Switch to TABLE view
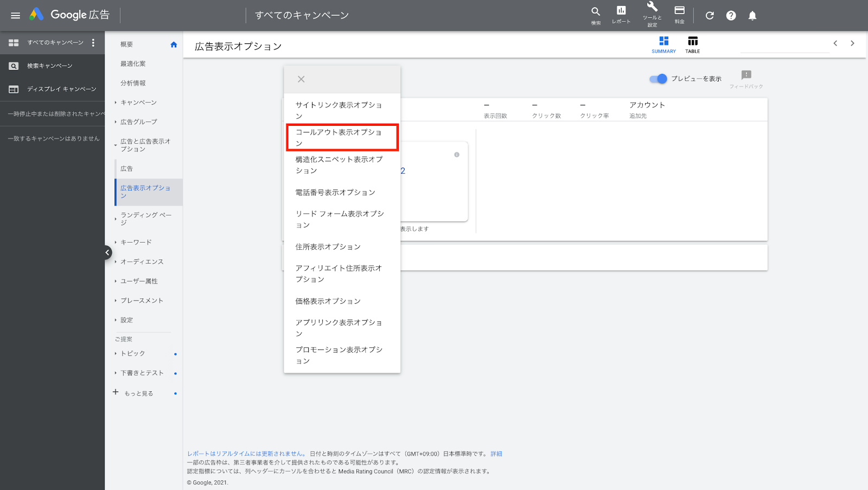 693,45
